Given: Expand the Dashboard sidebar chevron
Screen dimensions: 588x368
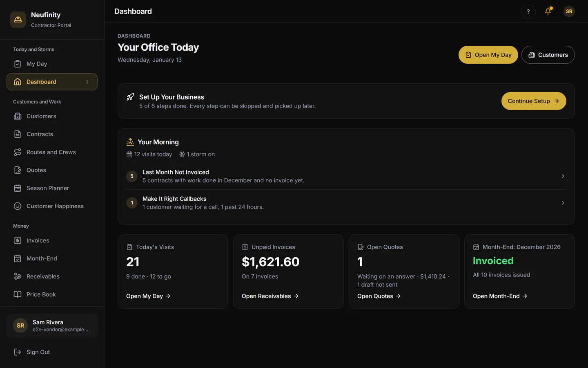Looking at the screenshot, I should click(87, 82).
